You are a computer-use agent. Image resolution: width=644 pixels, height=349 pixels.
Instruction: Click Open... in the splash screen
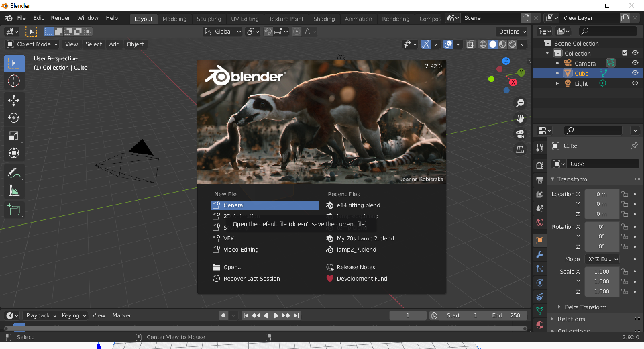tap(233, 267)
